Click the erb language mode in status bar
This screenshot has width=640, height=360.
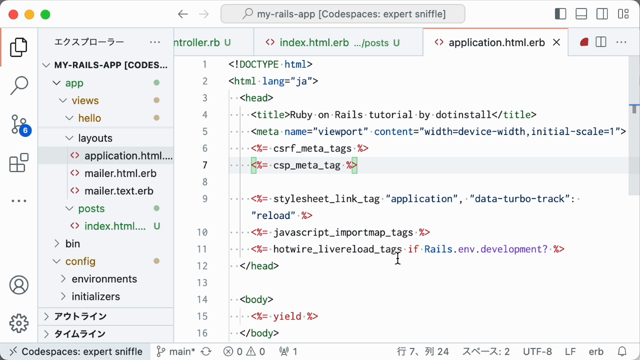(x=596, y=351)
